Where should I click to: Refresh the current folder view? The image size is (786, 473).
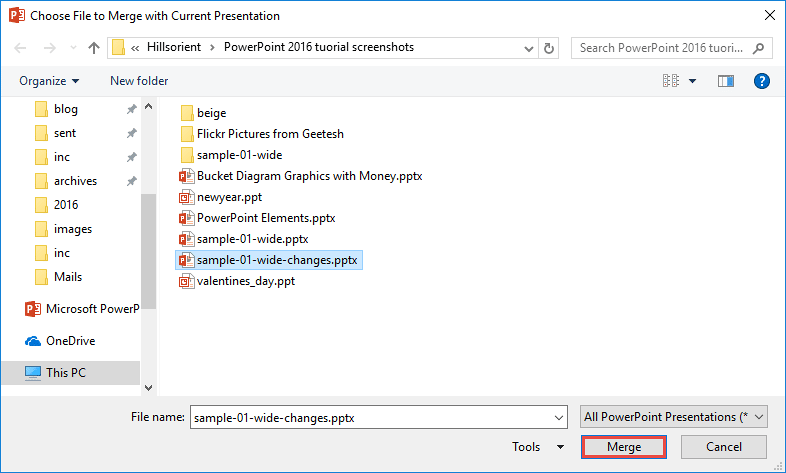(549, 49)
